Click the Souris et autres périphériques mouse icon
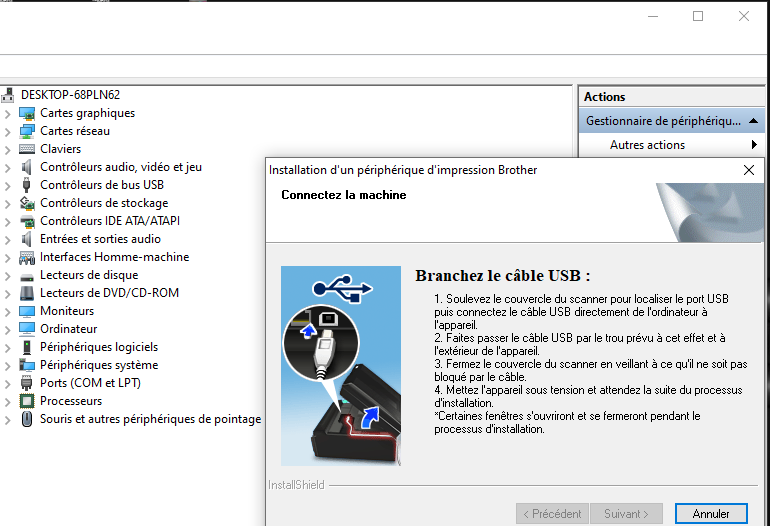The width and height of the screenshot is (770, 526). coord(27,419)
